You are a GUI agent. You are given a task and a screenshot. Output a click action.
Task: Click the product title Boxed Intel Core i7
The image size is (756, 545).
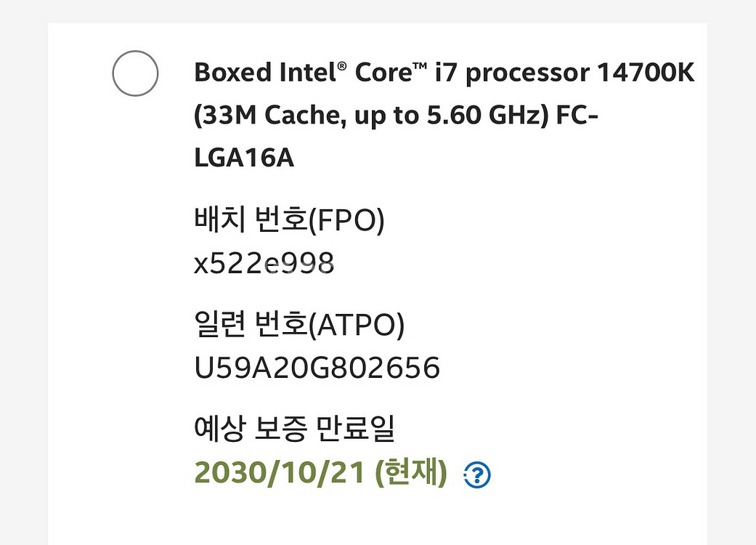[443, 73]
